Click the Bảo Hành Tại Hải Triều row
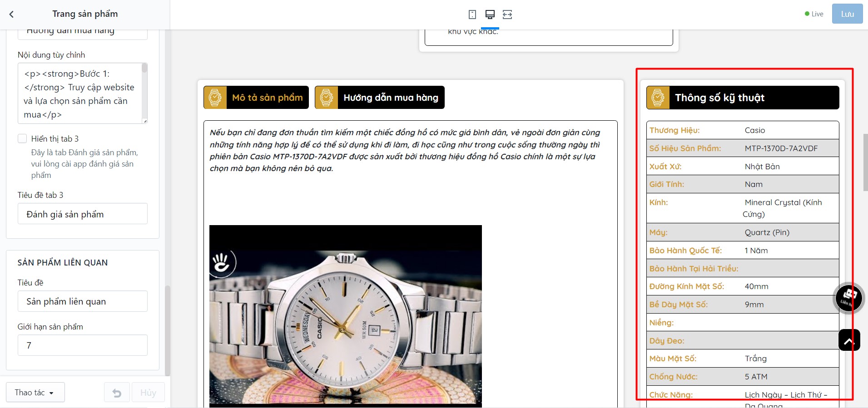This screenshot has width=868, height=408. (743, 268)
